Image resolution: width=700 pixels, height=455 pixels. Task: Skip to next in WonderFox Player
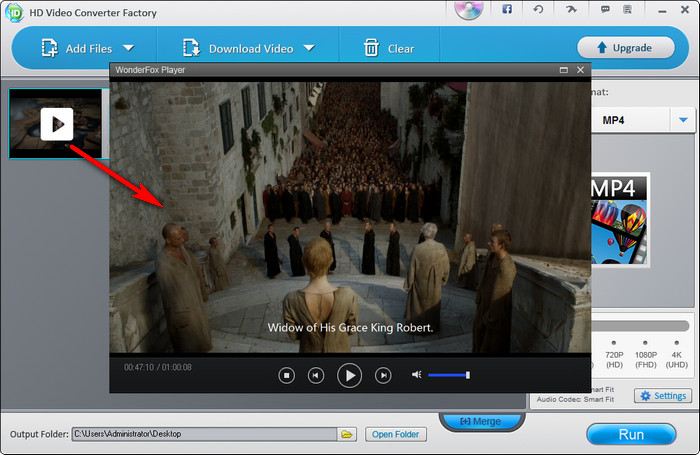pos(383,376)
